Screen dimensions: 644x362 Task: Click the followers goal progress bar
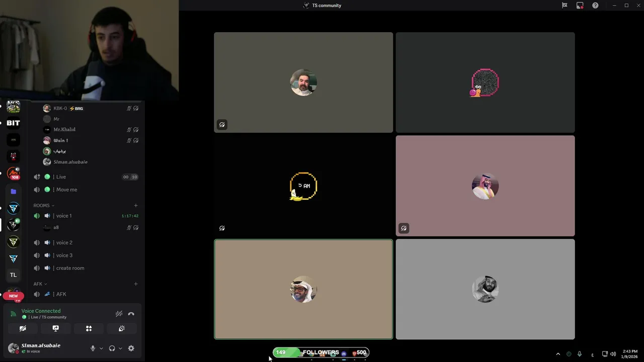coord(321,352)
